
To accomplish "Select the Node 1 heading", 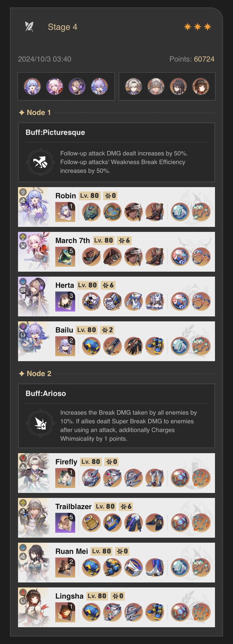I will [35, 113].
